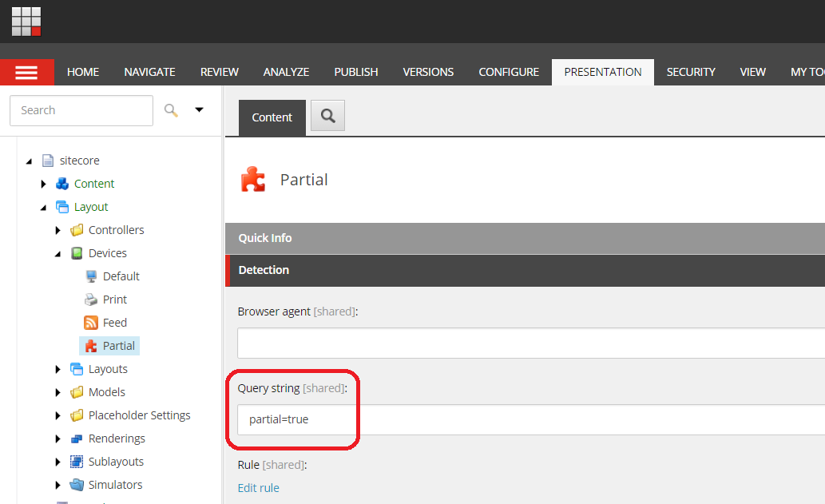Expand the Controllers tree node

pyautogui.click(x=58, y=230)
